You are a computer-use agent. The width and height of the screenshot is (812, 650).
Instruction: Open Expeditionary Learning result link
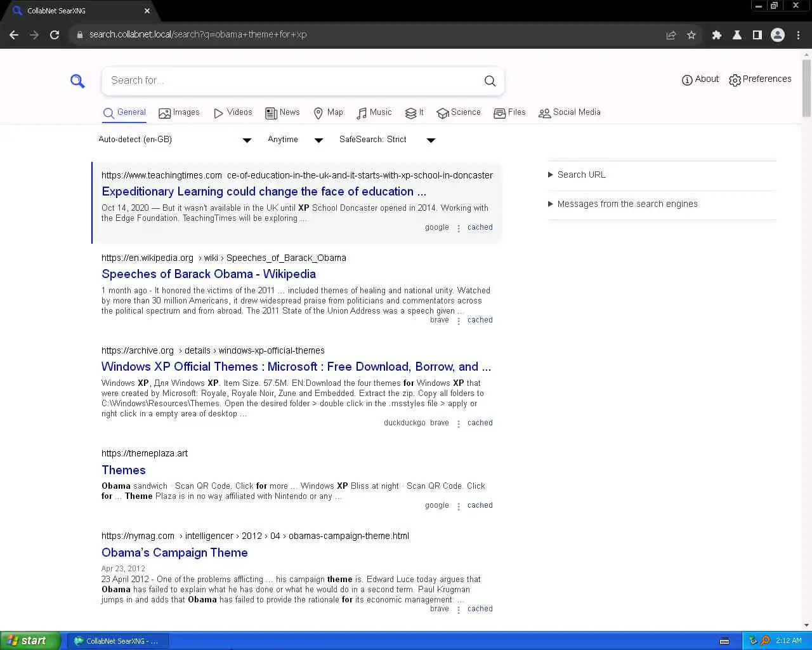264,191
